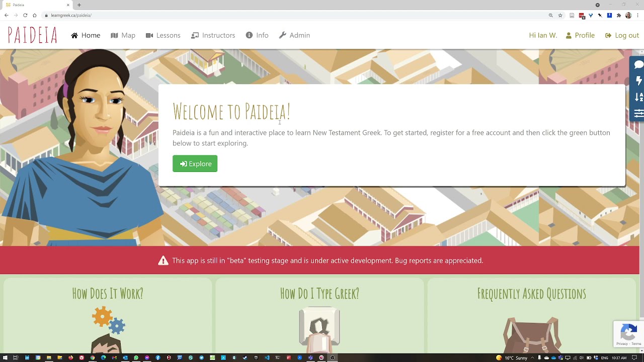Open the How Does It Work heading
Image resolution: width=644 pixels, height=362 pixels.
coord(108,294)
